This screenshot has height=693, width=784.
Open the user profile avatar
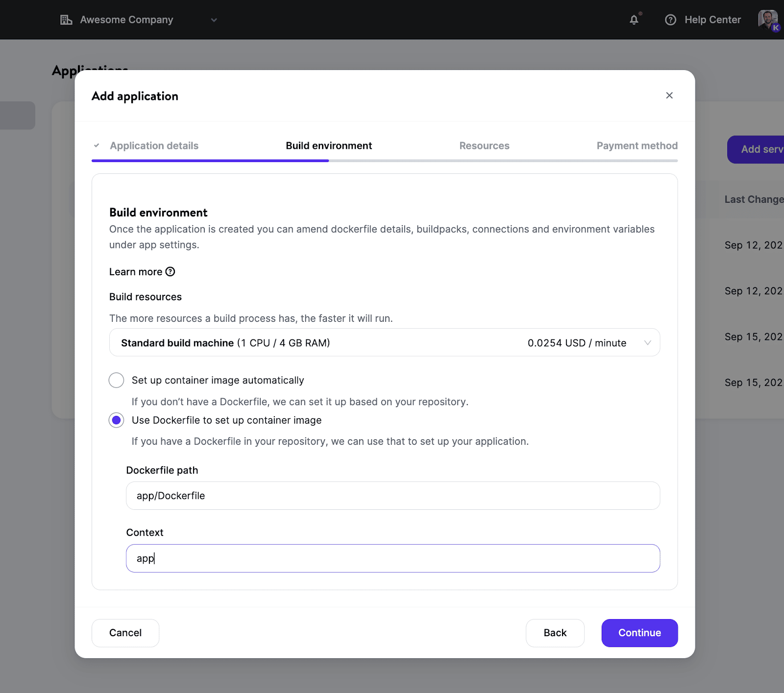[x=767, y=20]
